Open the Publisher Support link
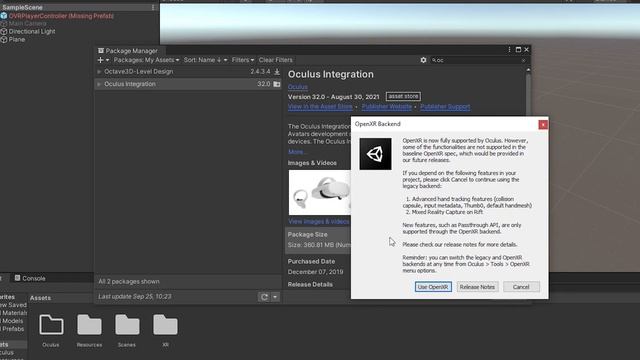Screen dimensions: 640x360 [x=445, y=107]
